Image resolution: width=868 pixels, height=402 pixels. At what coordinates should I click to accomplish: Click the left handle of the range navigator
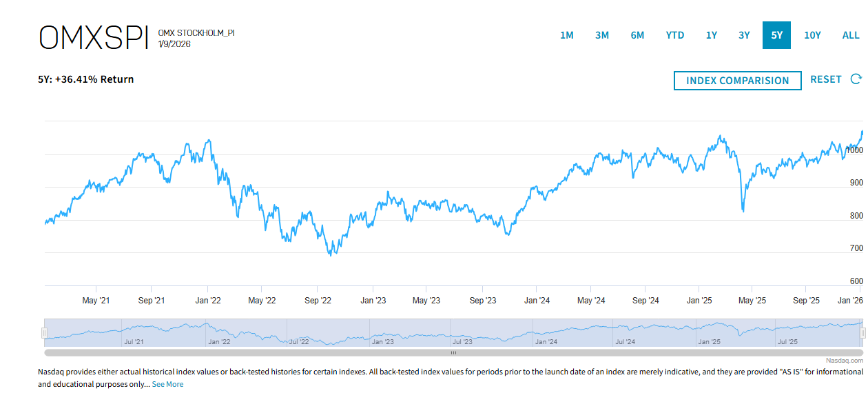pos(45,333)
